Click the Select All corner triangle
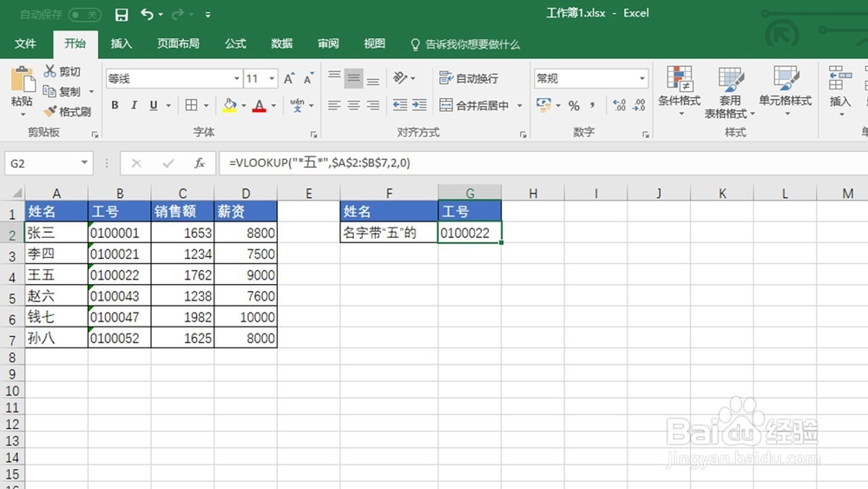868x489 pixels. click(x=16, y=193)
